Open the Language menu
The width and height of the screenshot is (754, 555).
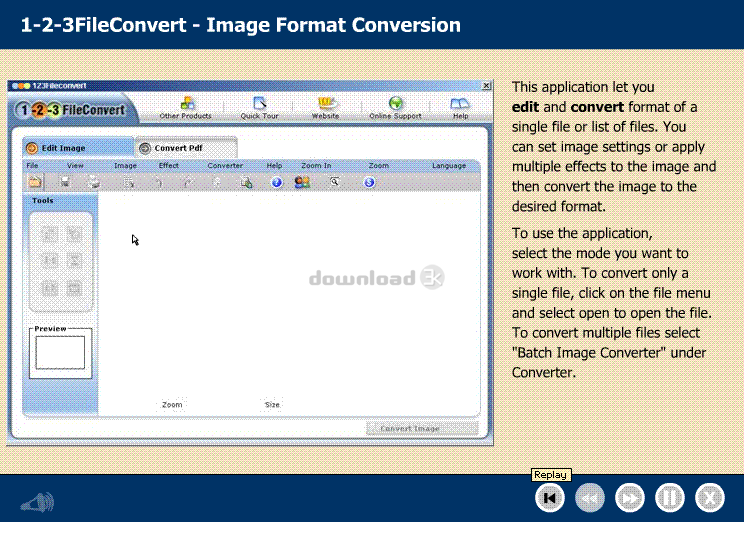coord(449,165)
